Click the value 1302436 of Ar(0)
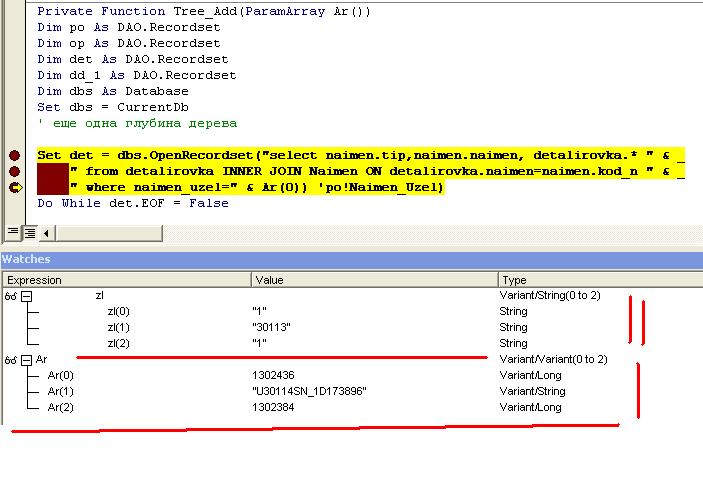Screen dimensions: 703x501 pyautogui.click(x=273, y=375)
